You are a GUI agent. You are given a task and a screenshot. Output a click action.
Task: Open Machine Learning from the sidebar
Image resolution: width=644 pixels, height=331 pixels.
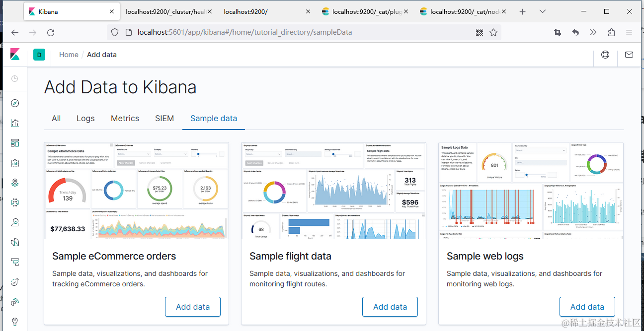[15, 202]
